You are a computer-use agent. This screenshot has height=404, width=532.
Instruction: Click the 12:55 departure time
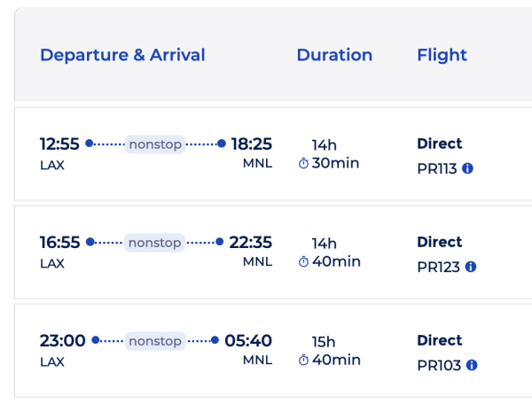(59, 144)
